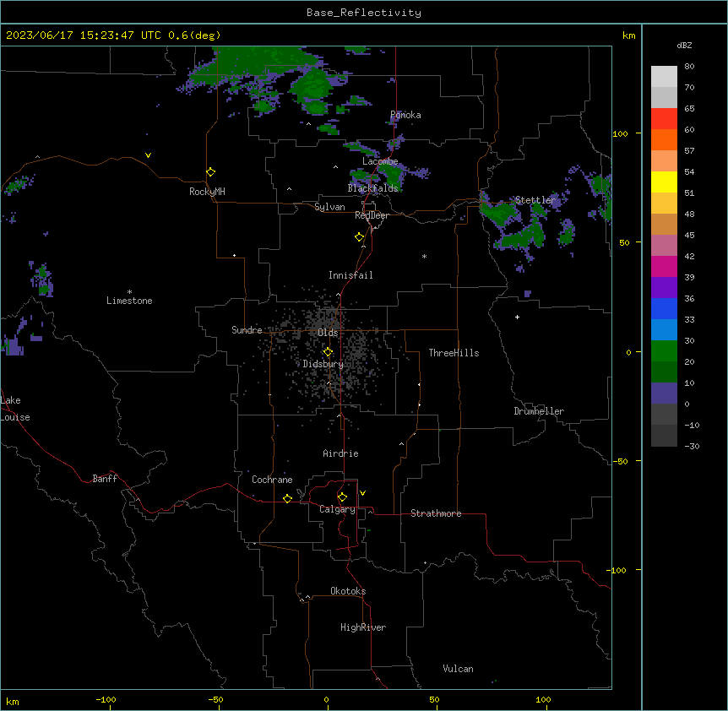Viewport: 728px width, 711px height.
Task: Pick the magenta 39–42 dBZ legend band
Action: tap(664, 266)
